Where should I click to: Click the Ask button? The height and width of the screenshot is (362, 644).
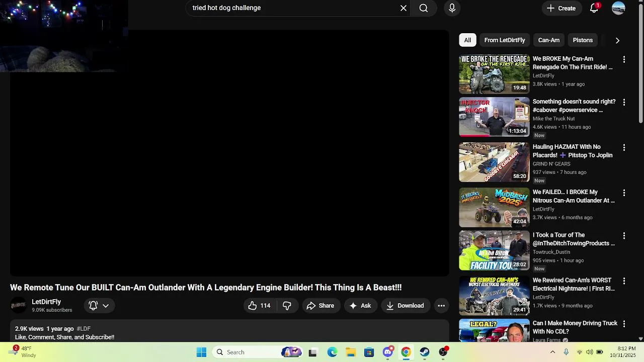(360, 306)
